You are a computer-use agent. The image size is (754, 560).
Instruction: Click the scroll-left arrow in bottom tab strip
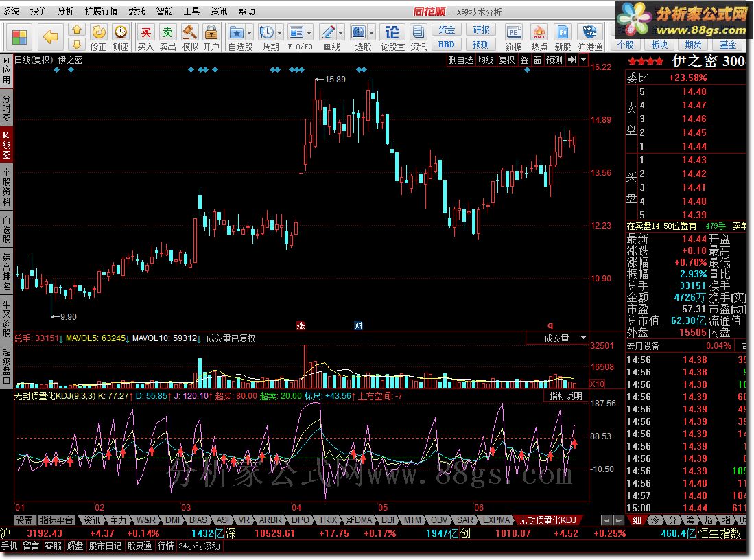[x=607, y=520]
